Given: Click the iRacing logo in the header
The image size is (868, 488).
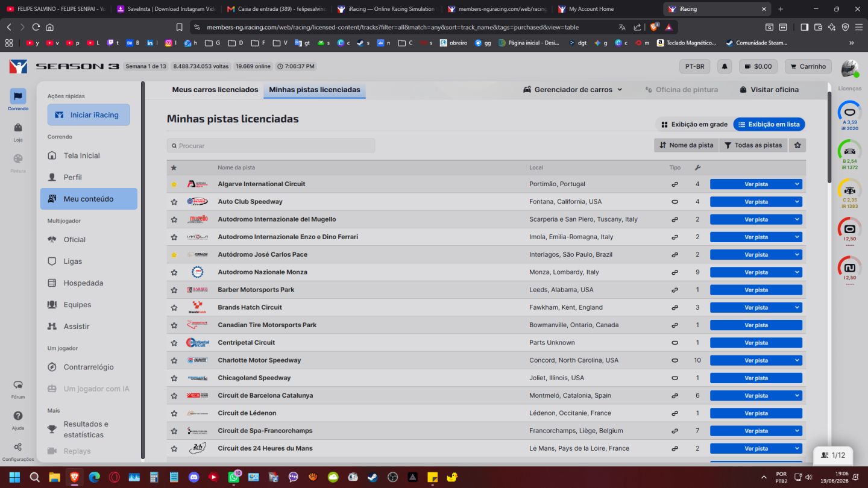Looking at the screenshot, I should 18,66.
